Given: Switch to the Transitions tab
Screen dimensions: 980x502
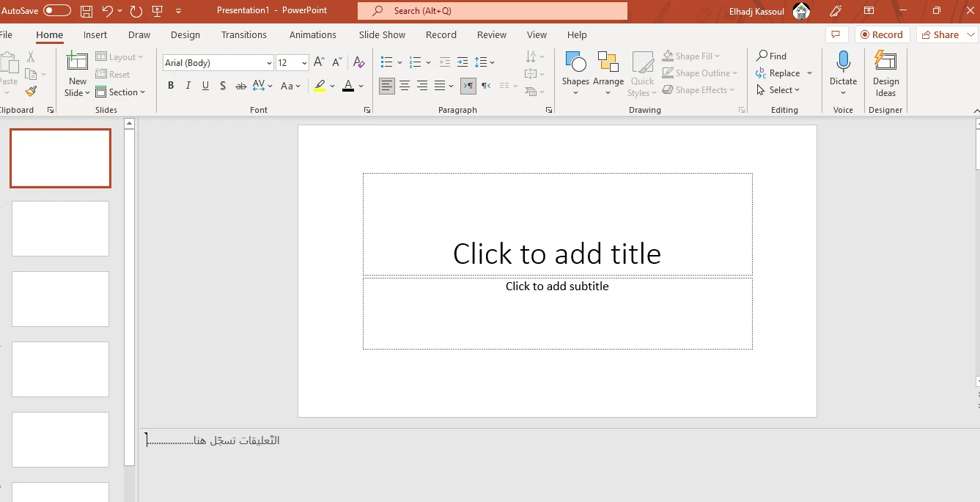Looking at the screenshot, I should tap(244, 34).
